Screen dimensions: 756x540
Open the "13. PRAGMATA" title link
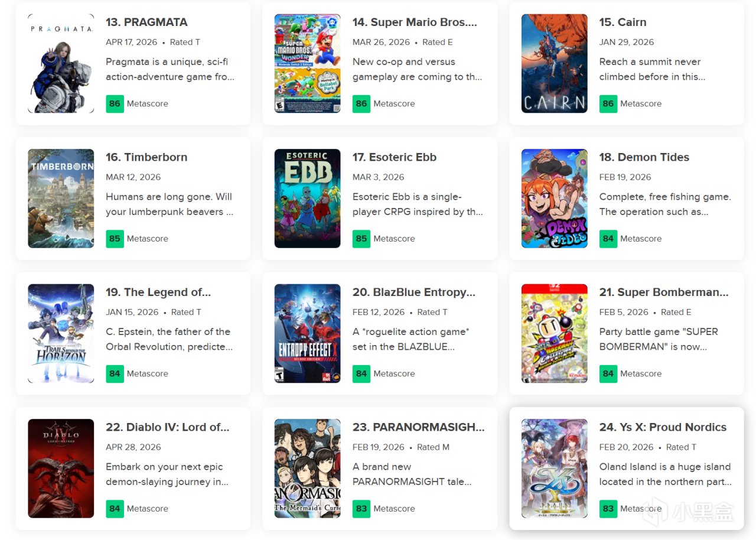click(x=146, y=22)
